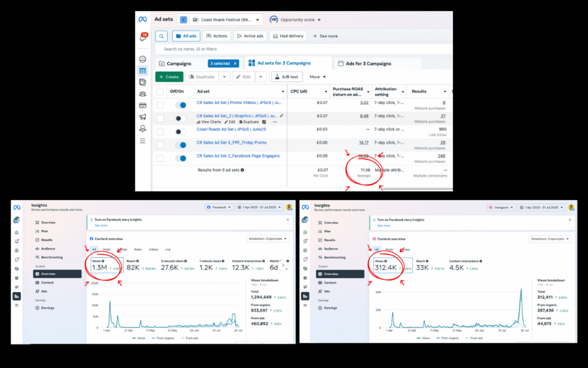Turn on Coast Roads Ad Set June25 toggle
Screen dimensions: 588x368
tap(181, 132)
